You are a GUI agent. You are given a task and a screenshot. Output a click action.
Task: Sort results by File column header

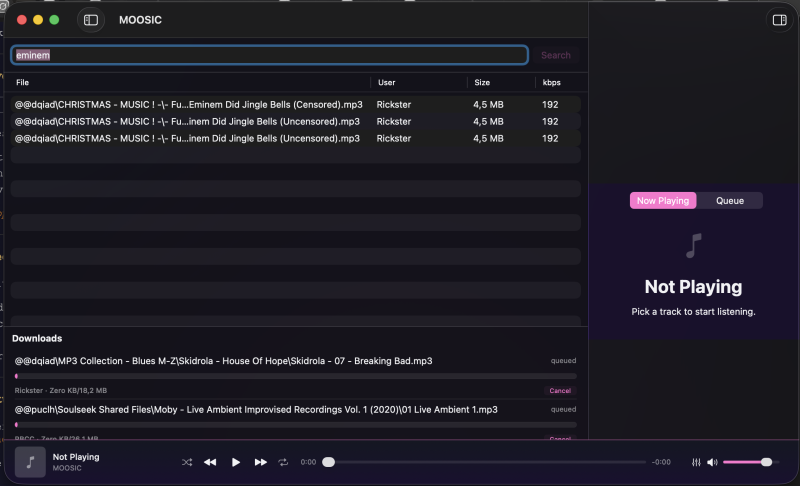22,83
